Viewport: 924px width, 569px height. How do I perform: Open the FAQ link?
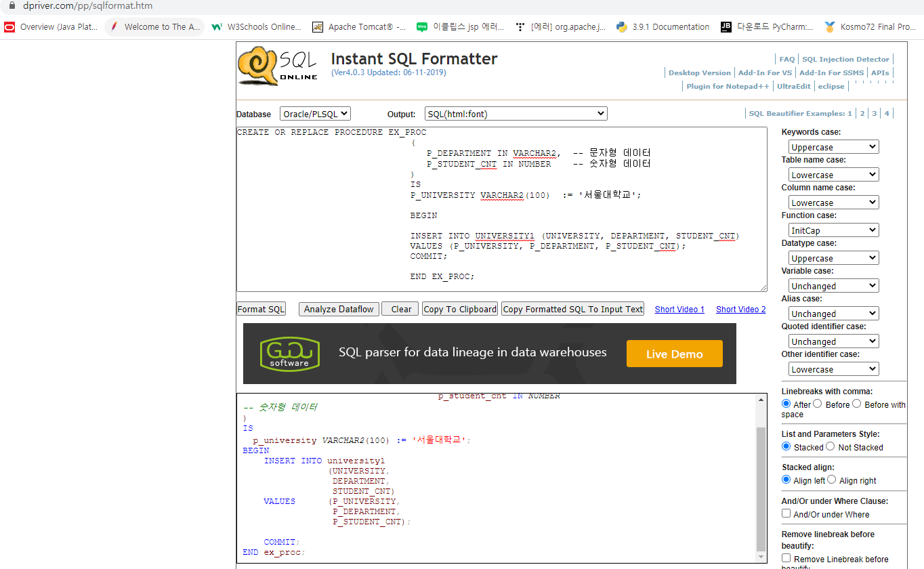786,60
